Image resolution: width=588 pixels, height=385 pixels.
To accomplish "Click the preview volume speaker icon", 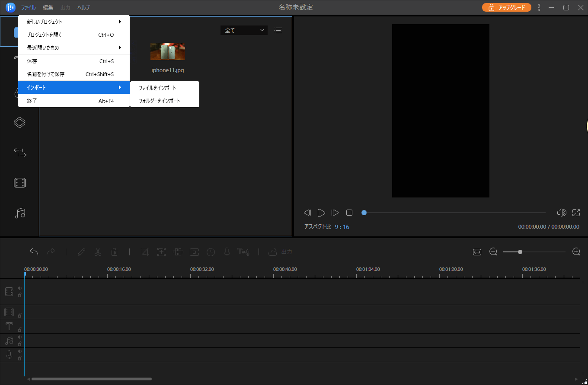I will pos(562,213).
